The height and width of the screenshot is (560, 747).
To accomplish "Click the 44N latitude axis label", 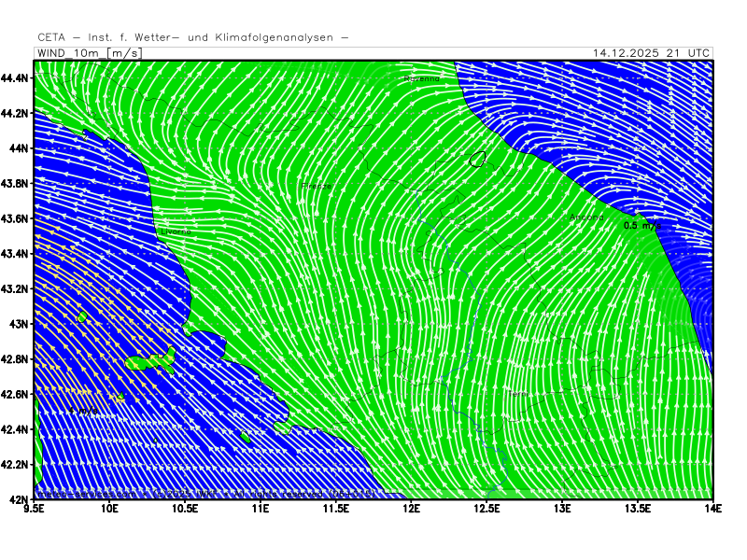I will point(20,148).
